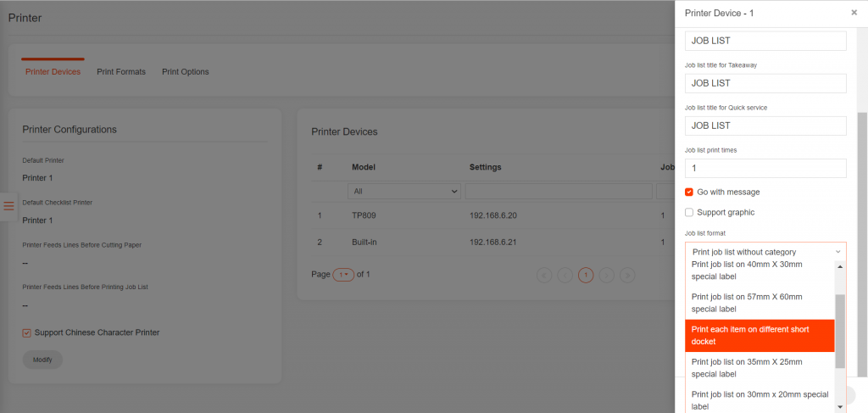The height and width of the screenshot is (413, 868).
Task: Click Job list print times input field
Action: click(765, 169)
